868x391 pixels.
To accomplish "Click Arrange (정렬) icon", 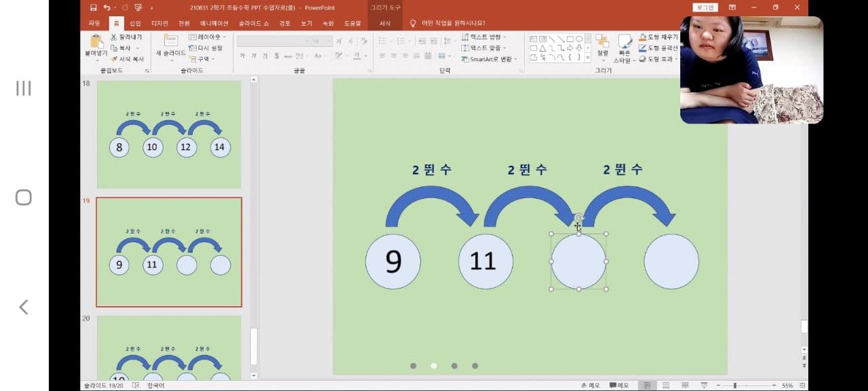I will point(602,45).
